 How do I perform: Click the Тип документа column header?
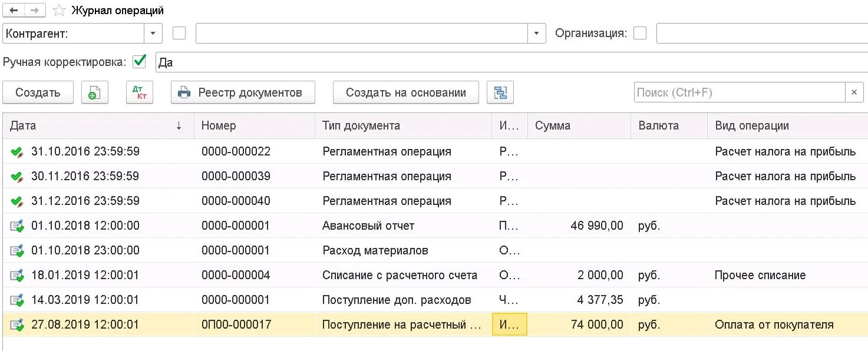[x=403, y=125]
